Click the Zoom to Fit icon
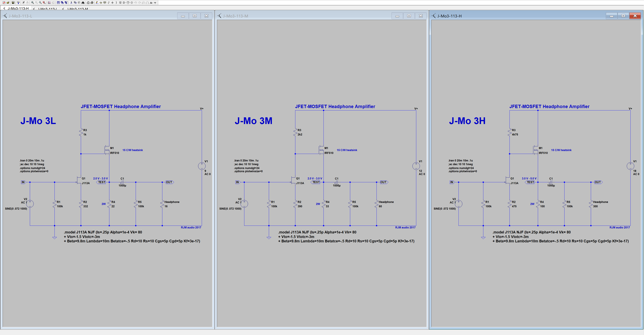 pos(44,3)
